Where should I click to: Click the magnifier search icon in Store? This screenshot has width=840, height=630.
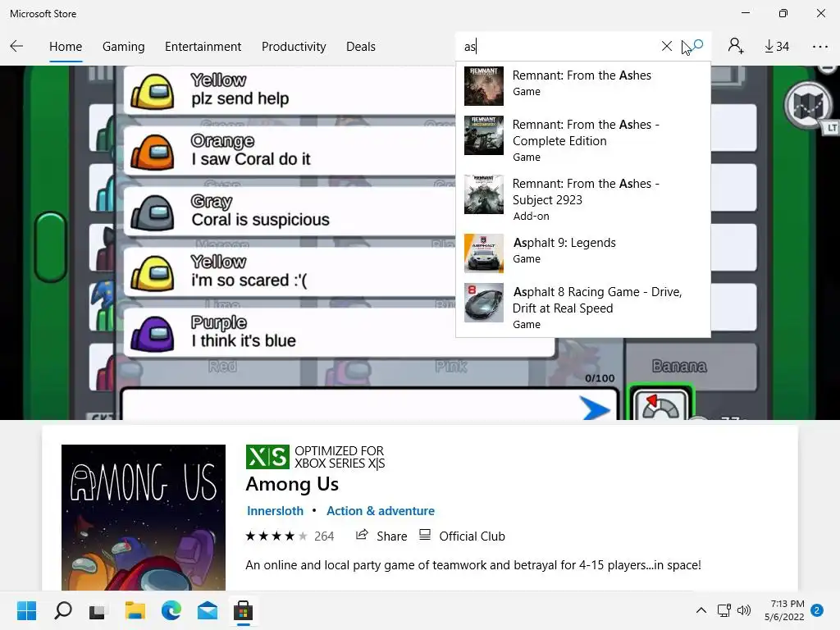[697, 46]
